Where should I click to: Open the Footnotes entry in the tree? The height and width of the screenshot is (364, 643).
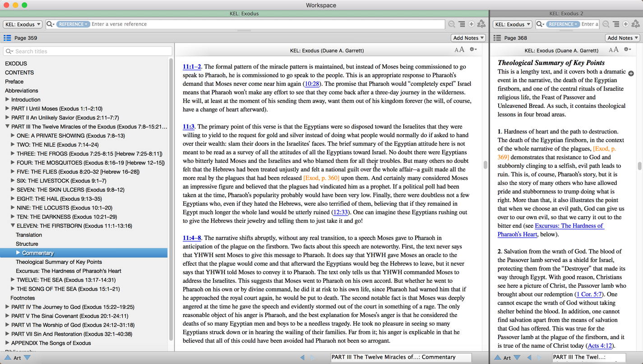(x=23, y=298)
